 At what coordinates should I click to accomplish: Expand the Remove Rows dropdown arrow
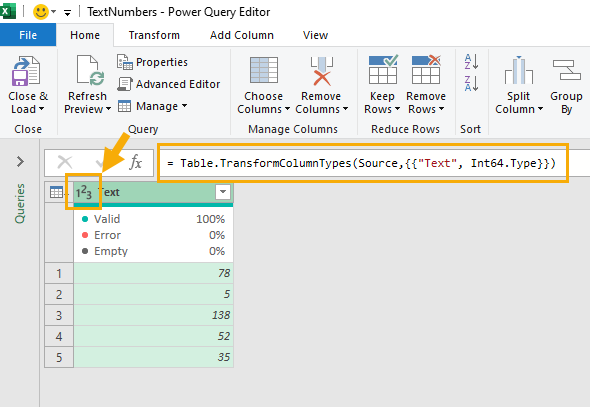[x=441, y=109]
